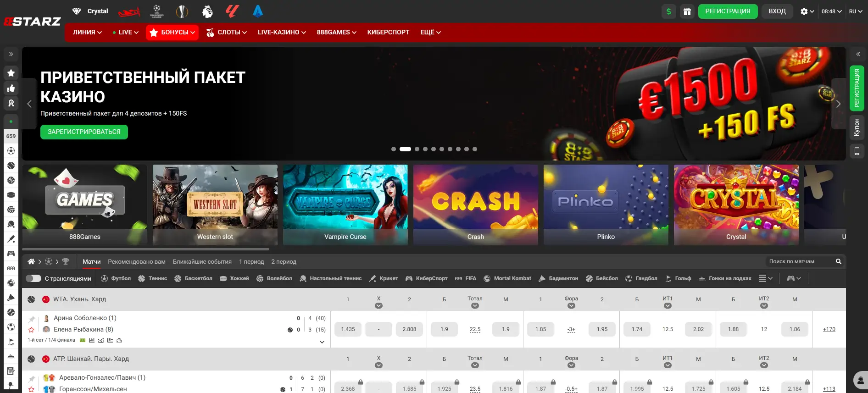Open the RU language selector
The height and width of the screenshot is (393, 868).
point(856,11)
